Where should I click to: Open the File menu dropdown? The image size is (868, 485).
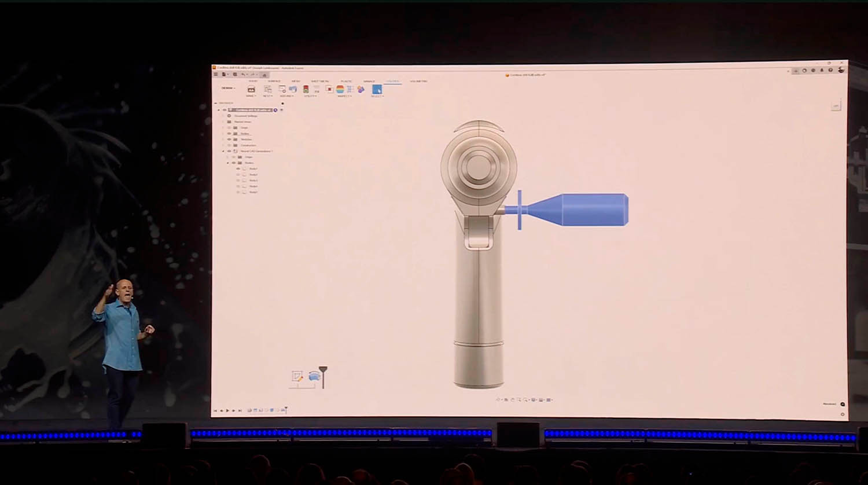(x=225, y=75)
